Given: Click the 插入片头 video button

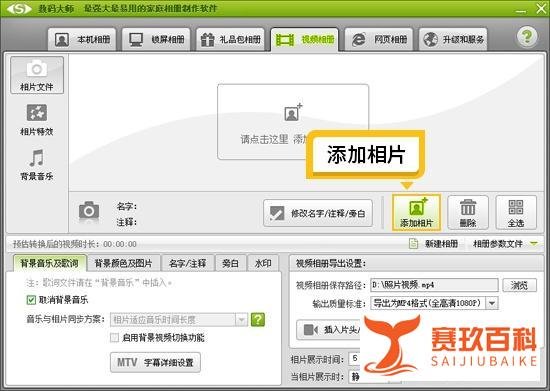Looking at the screenshot, I should pos(329,330).
